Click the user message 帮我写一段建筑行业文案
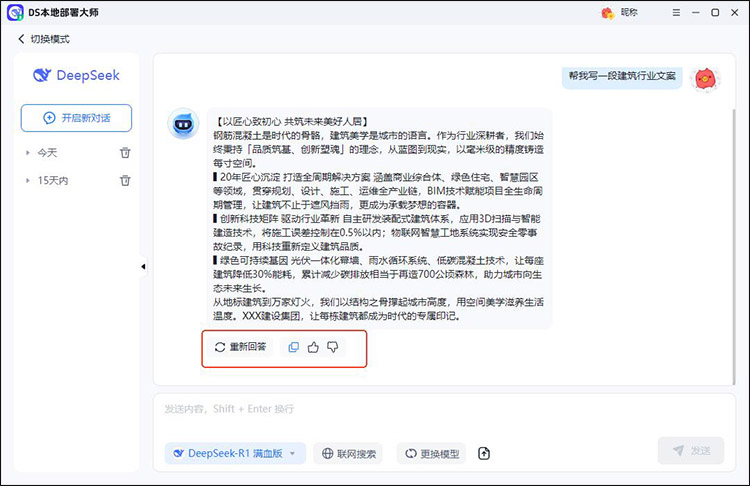This screenshot has width=750, height=486. click(622, 76)
